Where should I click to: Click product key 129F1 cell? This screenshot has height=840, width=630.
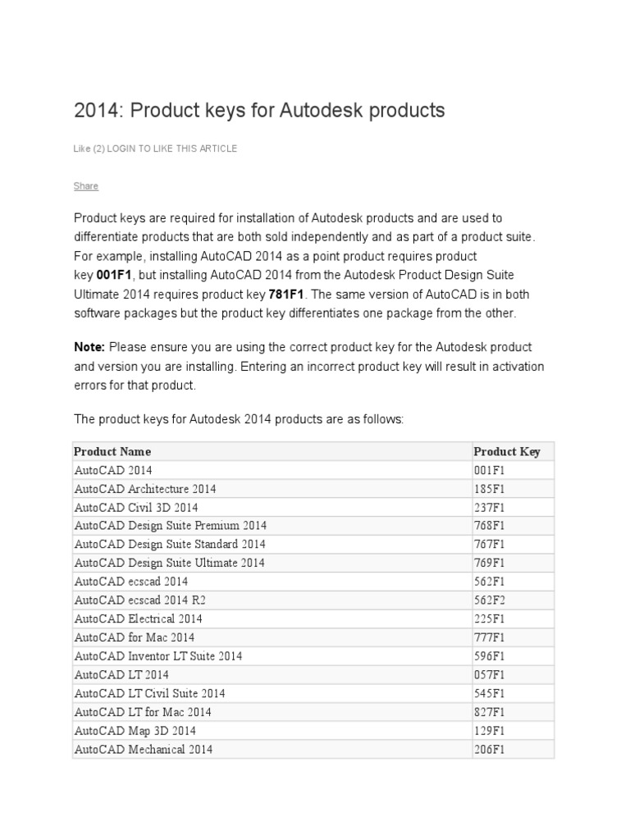coord(490,730)
